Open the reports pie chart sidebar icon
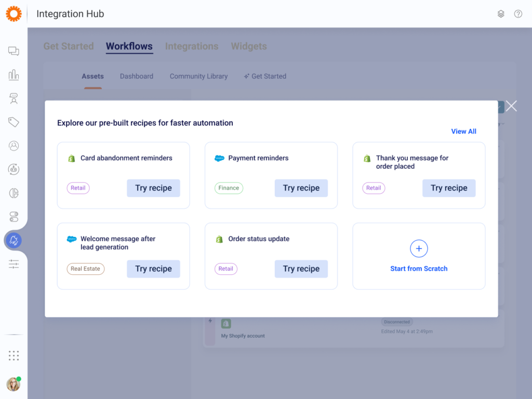This screenshot has height=399, width=532. [x=14, y=193]
